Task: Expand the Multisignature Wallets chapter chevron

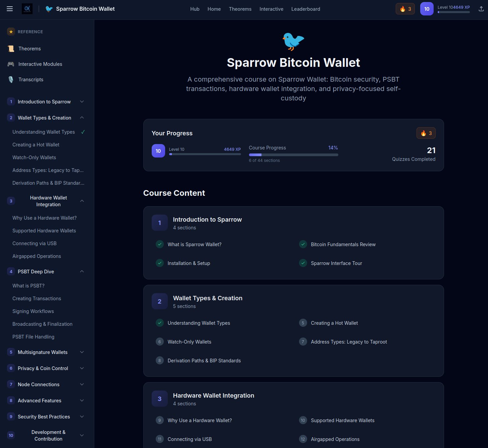Action: coord(82,352)
